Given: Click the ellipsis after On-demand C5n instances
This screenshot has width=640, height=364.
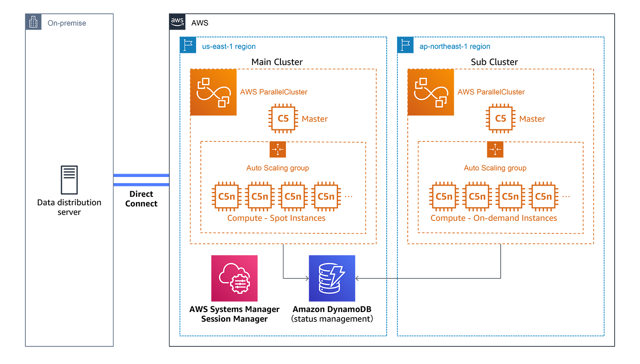Looking at the screenshot, I should [x=566, y=197].
